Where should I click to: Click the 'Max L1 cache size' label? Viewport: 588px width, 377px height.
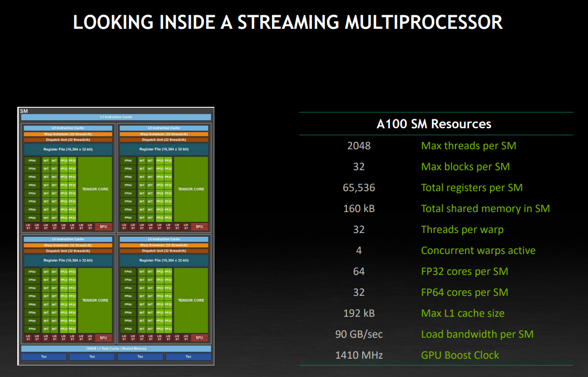(462, 313)
